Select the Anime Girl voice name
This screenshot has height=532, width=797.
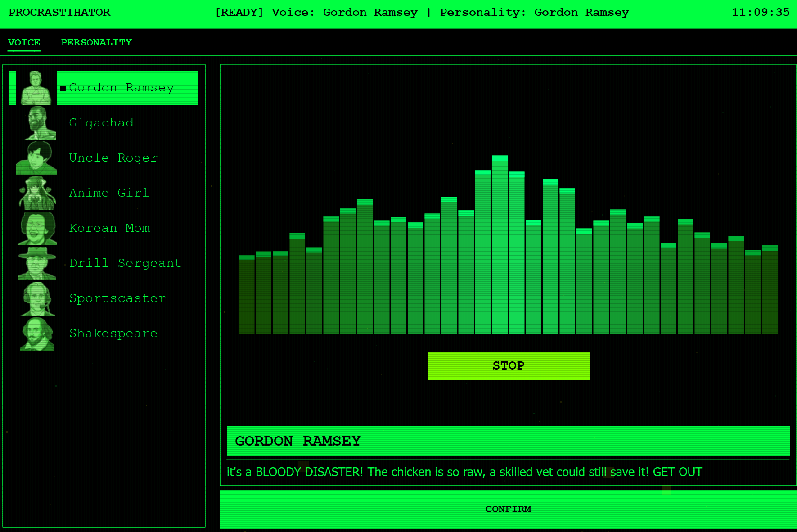point(109,193)
